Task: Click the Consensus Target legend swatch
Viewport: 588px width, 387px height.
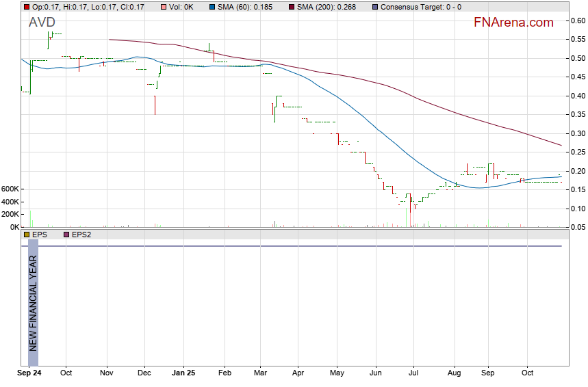Action: pyautogui.click(x=375, y=7)
